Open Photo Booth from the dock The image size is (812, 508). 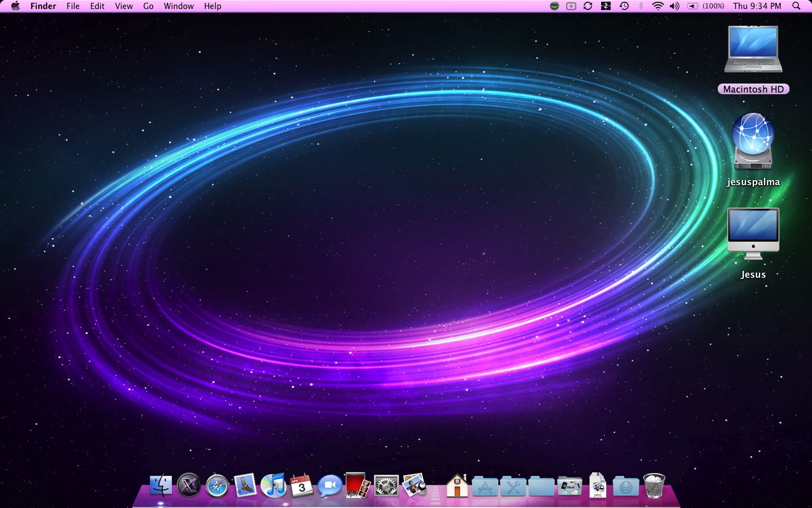(x=358, y=485)
